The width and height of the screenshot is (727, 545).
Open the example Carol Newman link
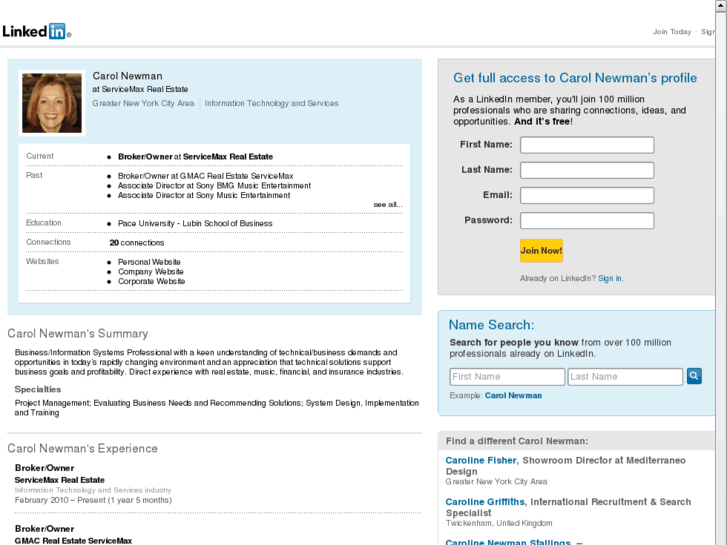[x=513, y=396]
